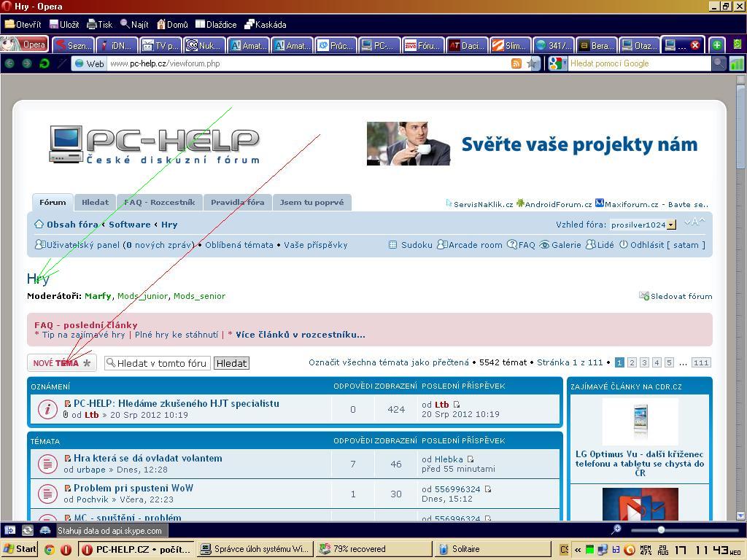Image resolution: width=747 pixels, height=560 pixels.
Task: Open LG Optimus Vu article link
Action: click(x=640, y=463)
